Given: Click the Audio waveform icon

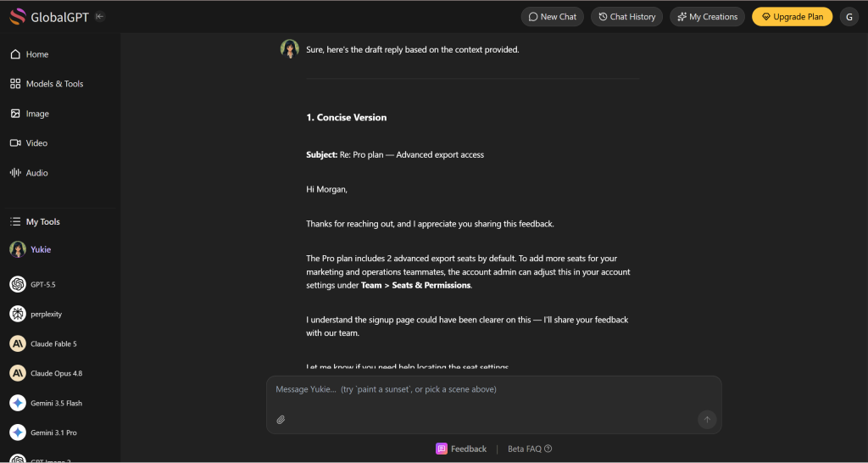Looking at the screenshot, I should (15, 173).
